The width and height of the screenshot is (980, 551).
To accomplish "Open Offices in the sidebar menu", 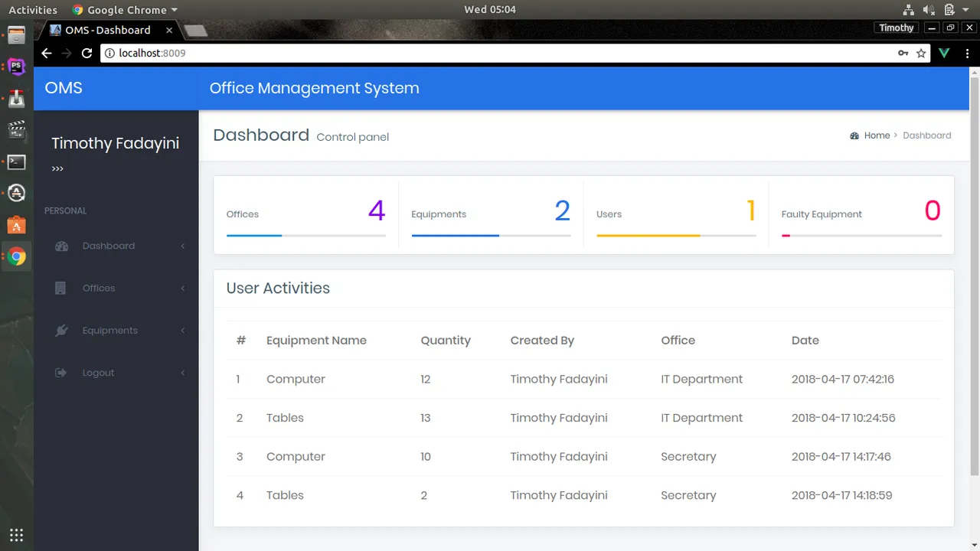I will click(x=99, y=289).
